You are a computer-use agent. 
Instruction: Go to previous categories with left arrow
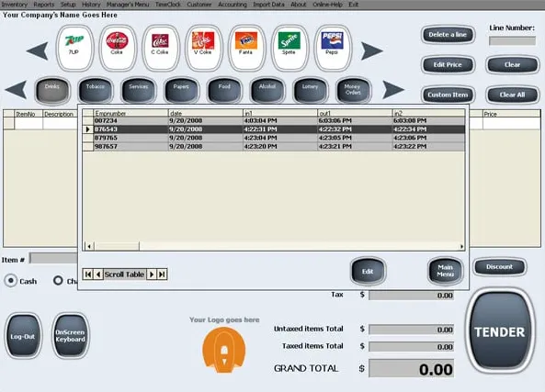pos(16,90)
